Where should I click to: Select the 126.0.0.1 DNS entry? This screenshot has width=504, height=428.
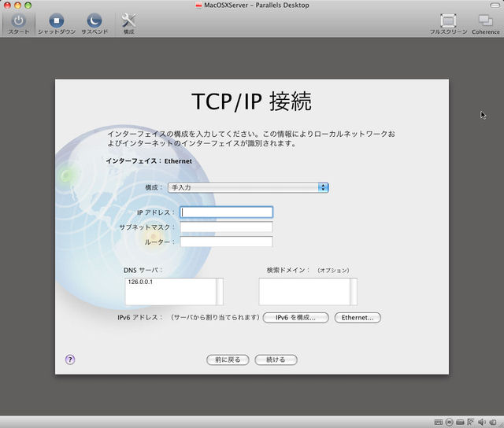pyautogui.click(x=140, y=282)
